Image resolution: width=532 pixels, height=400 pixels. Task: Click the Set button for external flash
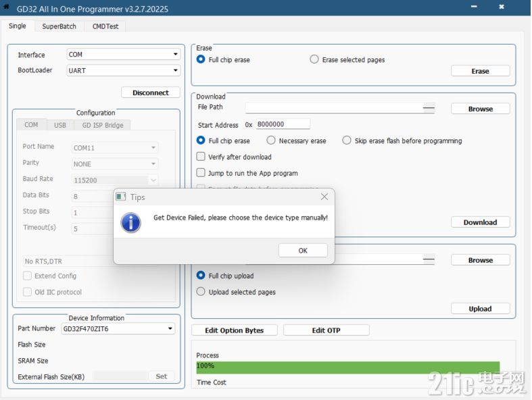(162, 376)
